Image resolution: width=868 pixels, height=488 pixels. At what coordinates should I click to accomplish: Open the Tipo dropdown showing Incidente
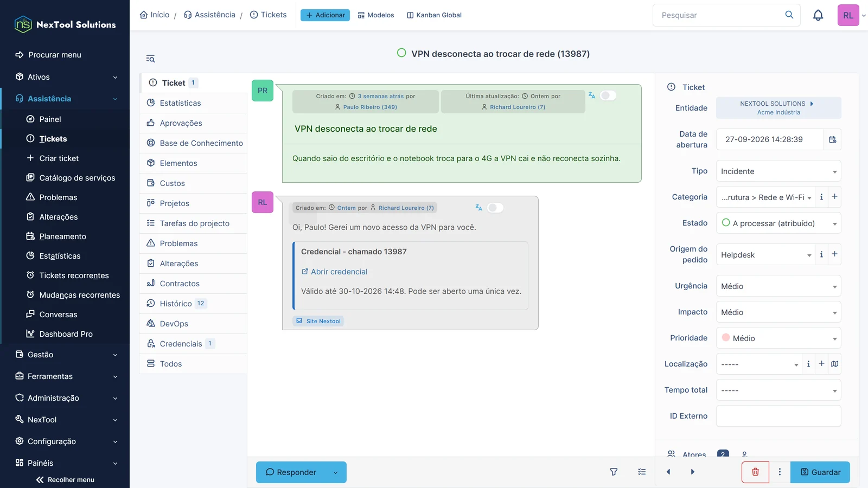[778, 171]
